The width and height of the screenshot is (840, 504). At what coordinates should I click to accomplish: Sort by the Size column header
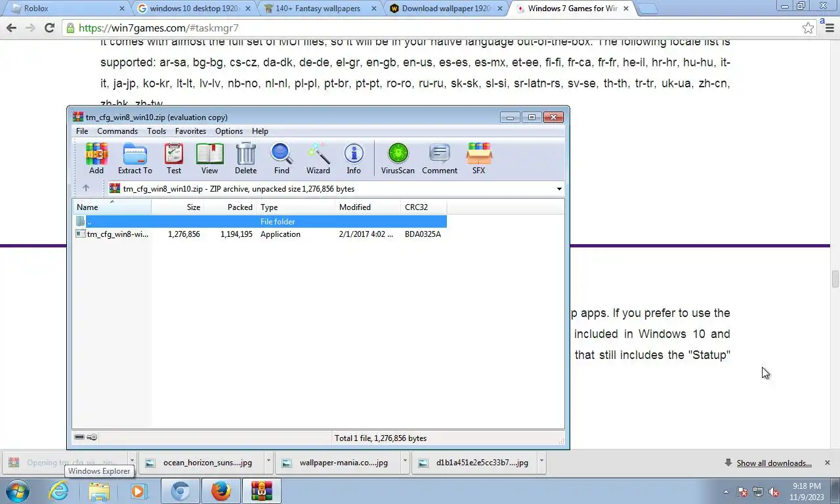pyautogui.click(x=178, y=207)
